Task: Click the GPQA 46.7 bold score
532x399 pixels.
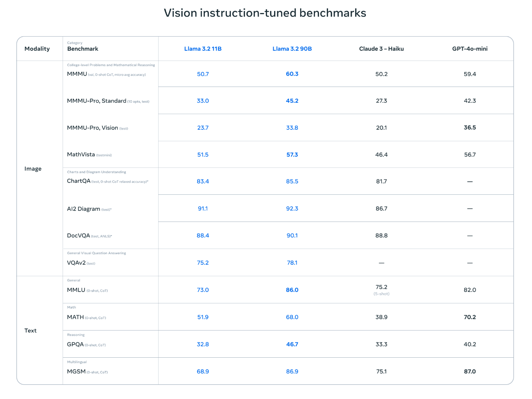Action: click(x=292, y=344)
